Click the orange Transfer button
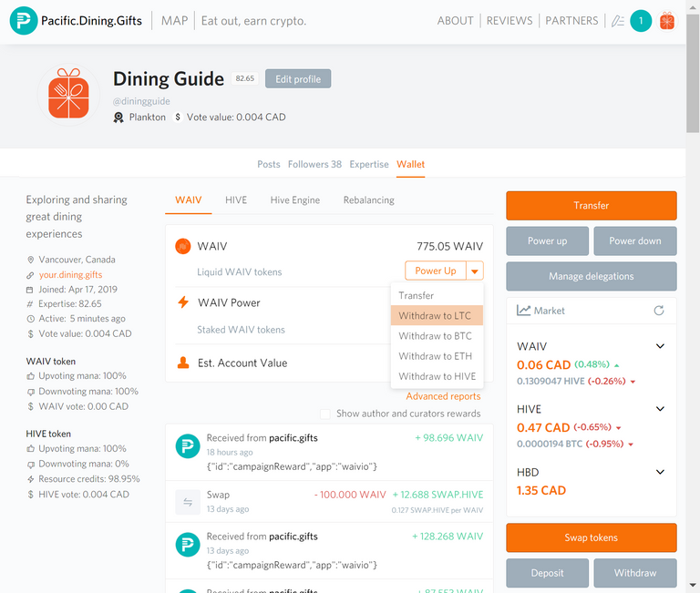 tap(592, 206)
